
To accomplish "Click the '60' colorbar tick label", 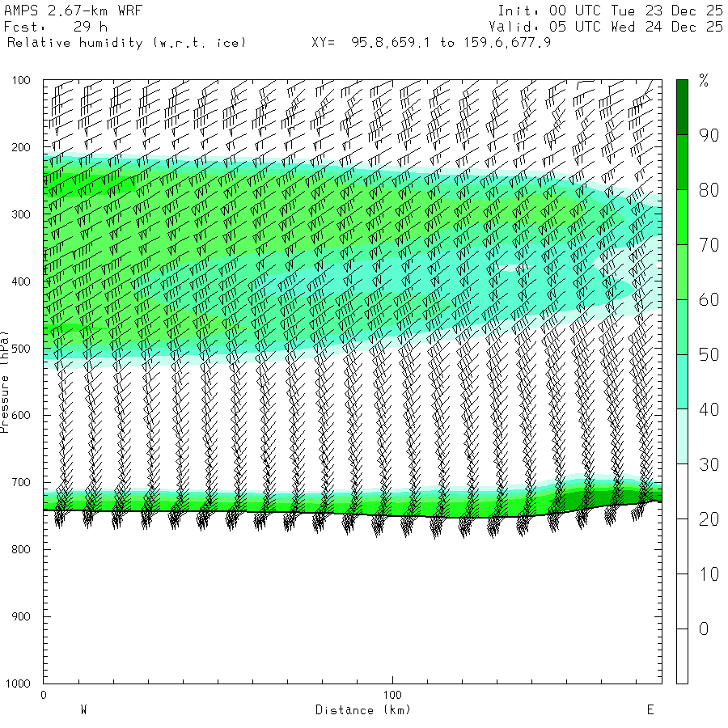I will tap(709, 300).
